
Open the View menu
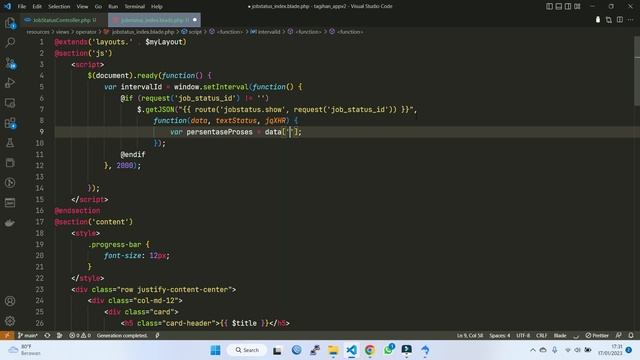pyautogui.click(x=82, y=7)
